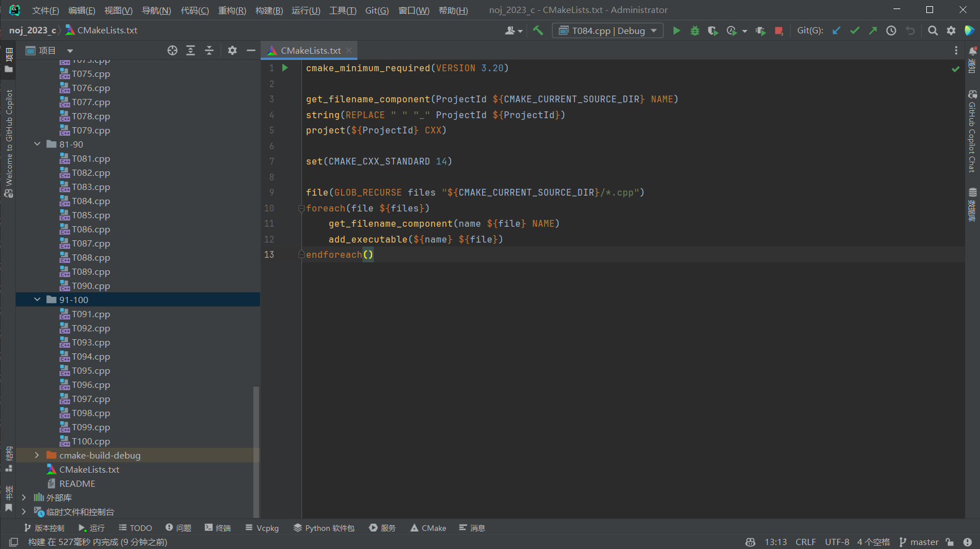Toggle code folding at foreach line
Viewport: 980px width, 549px height.
(x=301, y=209)
